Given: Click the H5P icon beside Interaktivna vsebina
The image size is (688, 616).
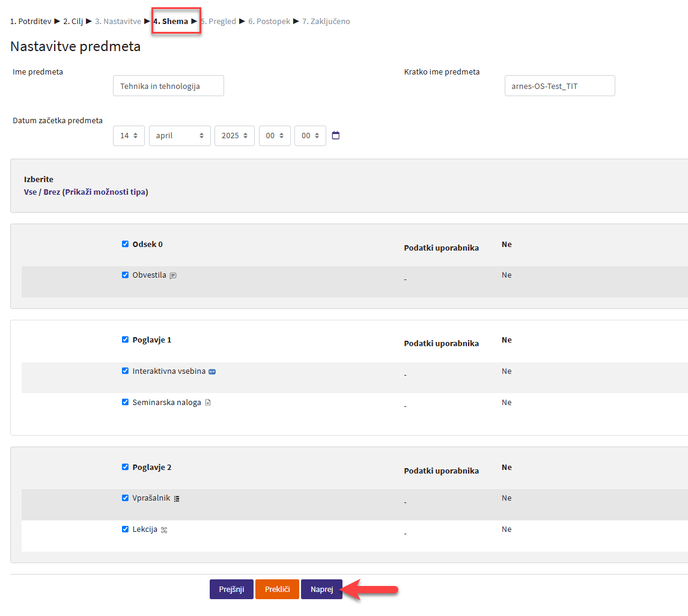Looking at the screenshot, I should pyautogui.click(x=212, y=371).
